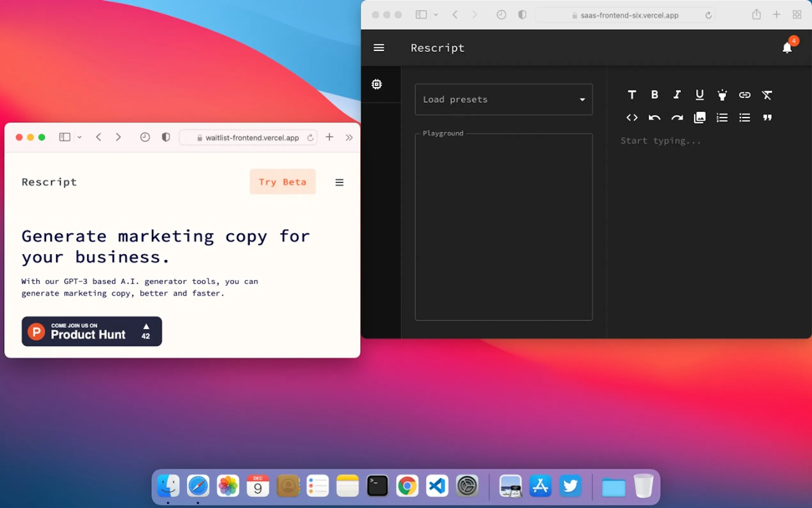This screenshot has height=508, width=812.
Task: Toggle bulleted list formatting
Action: pyautogui.click(x=745, y=118)
